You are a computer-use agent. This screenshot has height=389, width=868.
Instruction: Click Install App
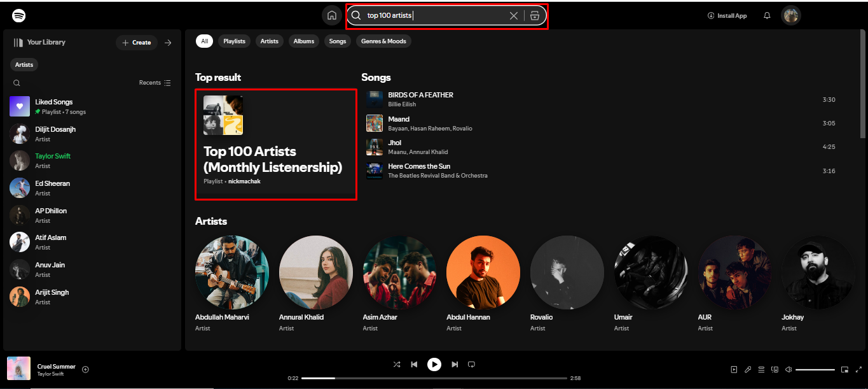[727, 15]
